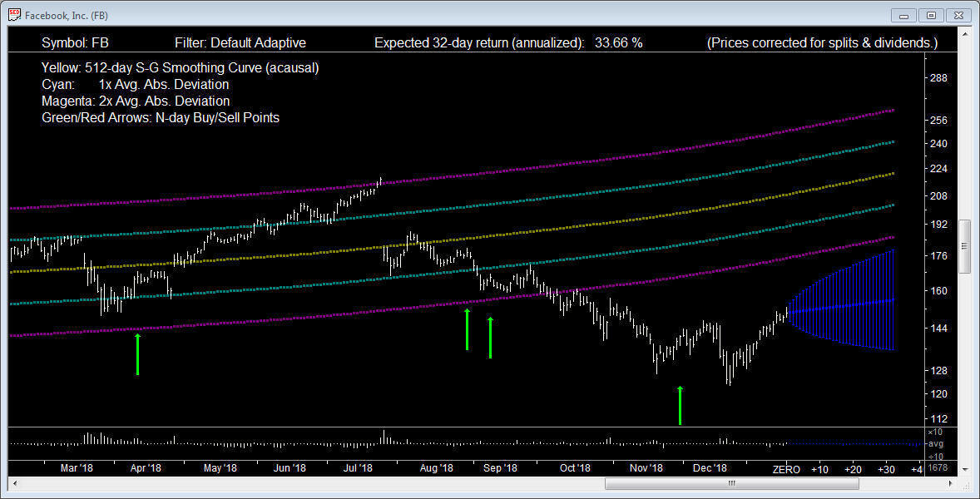The height and width of the screenshot is (499, 980).
Task: Click the Aug '18 date axis label
Action: point(436,467)
